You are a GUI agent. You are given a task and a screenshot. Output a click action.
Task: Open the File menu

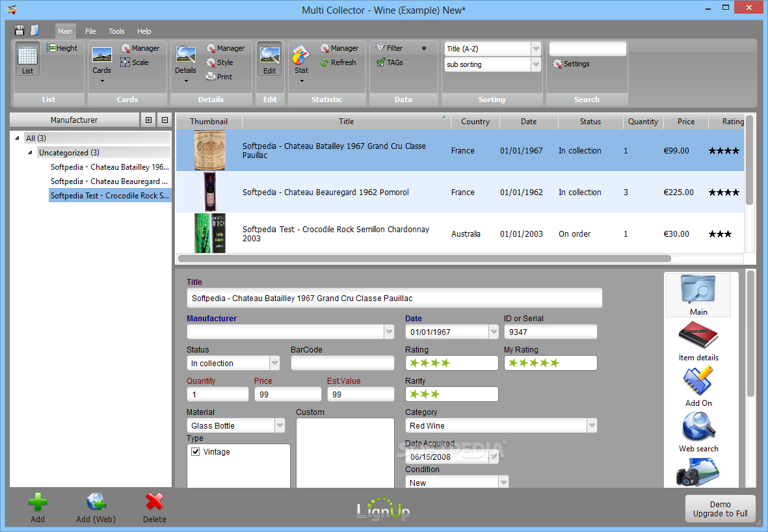[x=90, y=31]
